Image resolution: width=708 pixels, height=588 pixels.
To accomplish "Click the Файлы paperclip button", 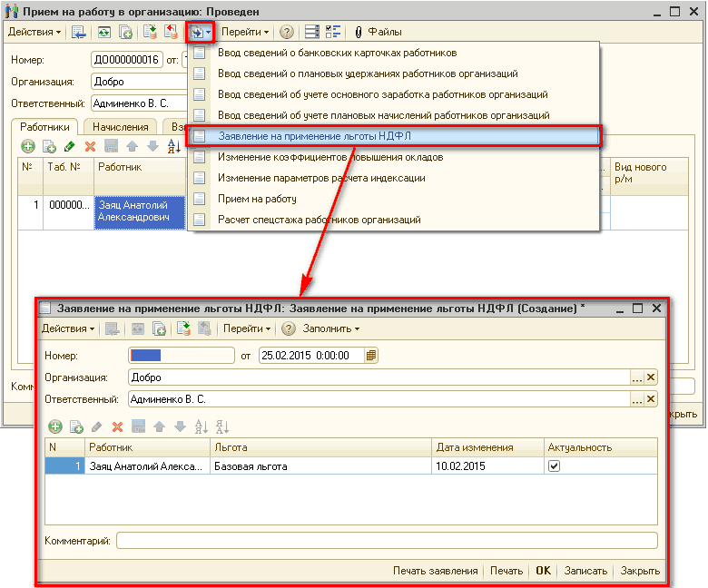I will (378, 32).
